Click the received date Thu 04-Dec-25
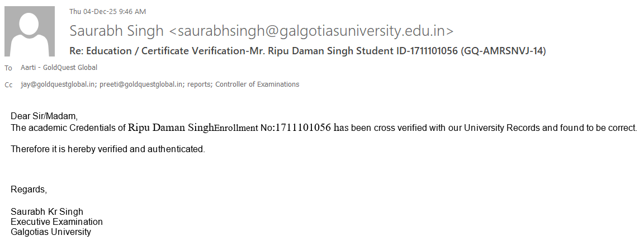 tap(92, 11)
